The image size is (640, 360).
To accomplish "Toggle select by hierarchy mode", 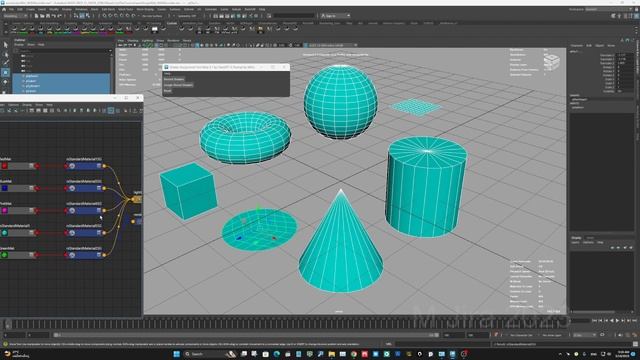I will [x=76, y=16].
